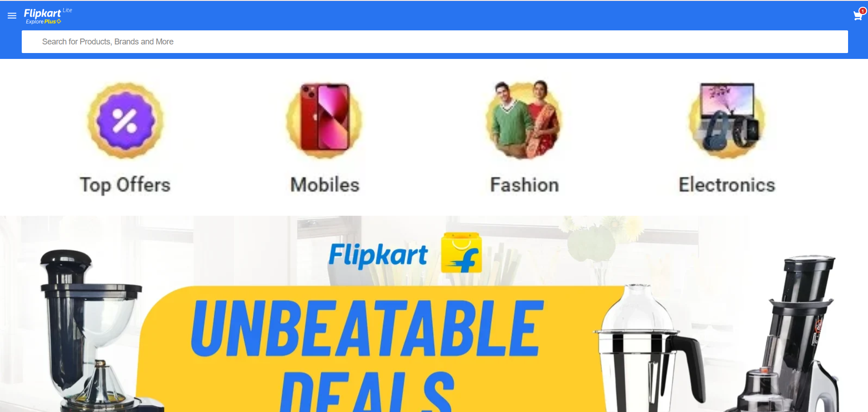The width and height of the screenshot is (868, 412).
Task: Click the Fashion label
Action: [x=525, y=185]
